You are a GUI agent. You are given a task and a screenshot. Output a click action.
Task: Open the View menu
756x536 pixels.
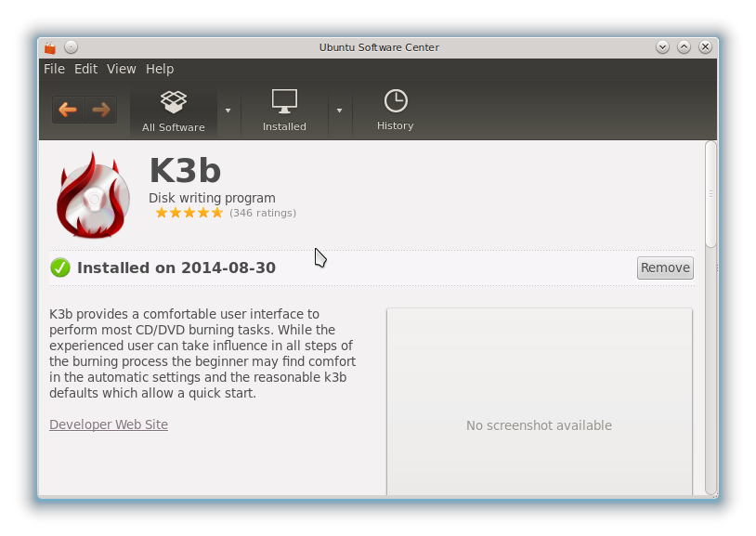click(122, 69)
